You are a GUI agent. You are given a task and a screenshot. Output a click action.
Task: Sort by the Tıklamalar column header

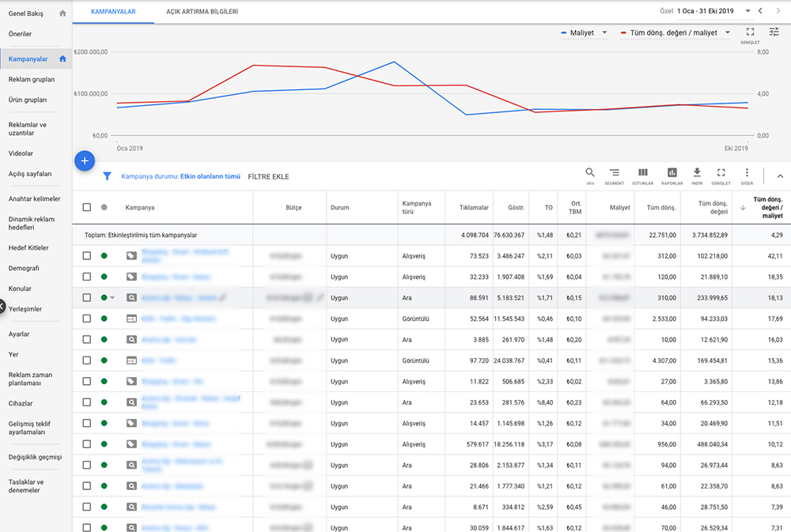pyautogui.click(x=474, y=207)
